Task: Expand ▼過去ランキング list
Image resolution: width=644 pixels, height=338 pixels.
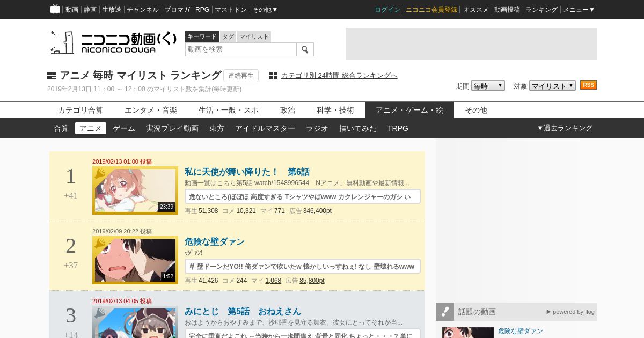Action: tap(565, 128)
